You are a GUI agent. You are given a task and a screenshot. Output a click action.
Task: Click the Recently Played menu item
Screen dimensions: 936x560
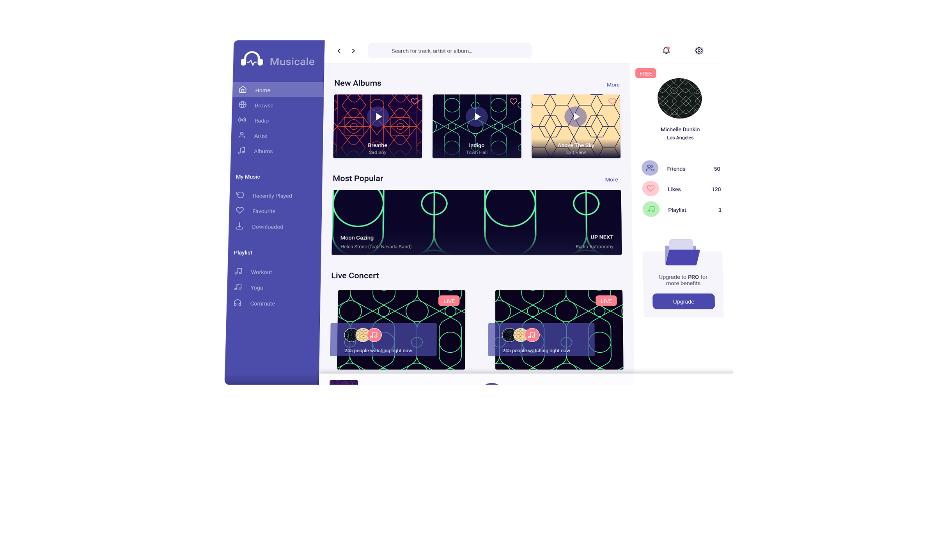[x=272, y=195]
